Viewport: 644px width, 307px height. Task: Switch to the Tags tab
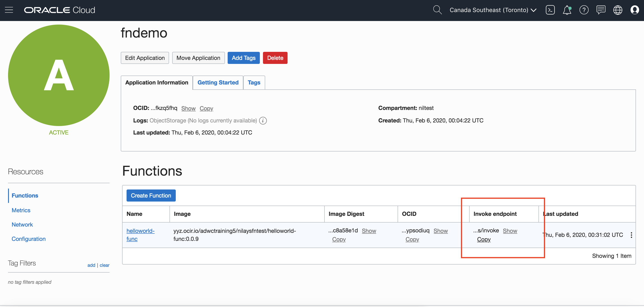pyautogui.click(x=254, y=82)
